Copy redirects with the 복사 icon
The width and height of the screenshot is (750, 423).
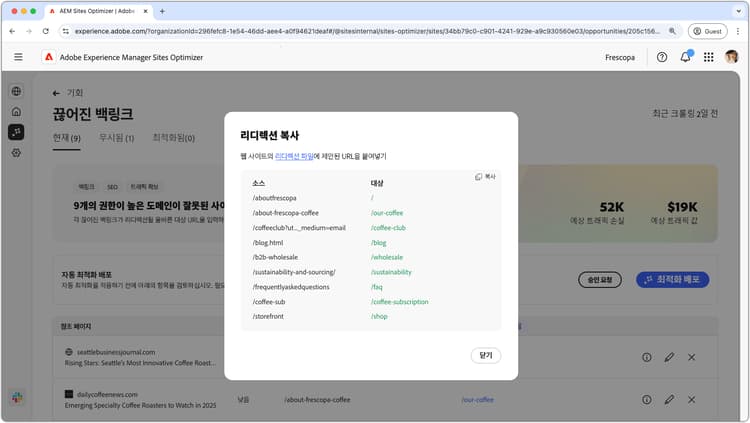point(485,177)
